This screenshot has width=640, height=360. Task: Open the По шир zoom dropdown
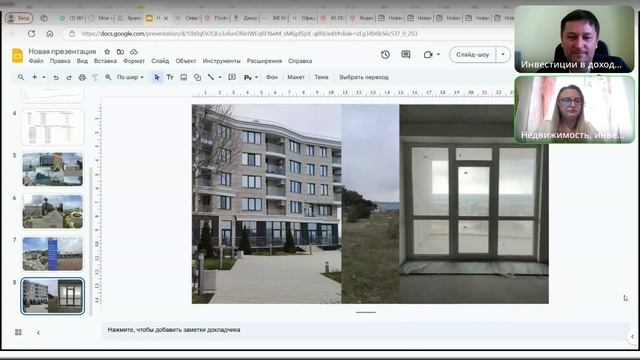[x=130, y=77]
